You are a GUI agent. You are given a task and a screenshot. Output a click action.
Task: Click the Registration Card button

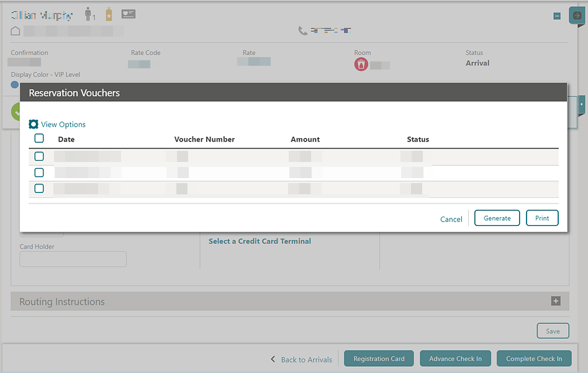point(379,359)
